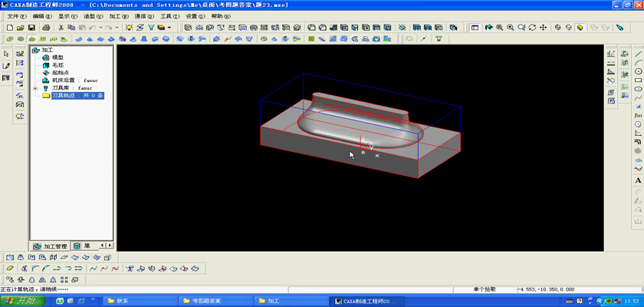644x307 pixels.
Task: Toggle the hidden-line cube display mode
Action: [x=568, y=28]
